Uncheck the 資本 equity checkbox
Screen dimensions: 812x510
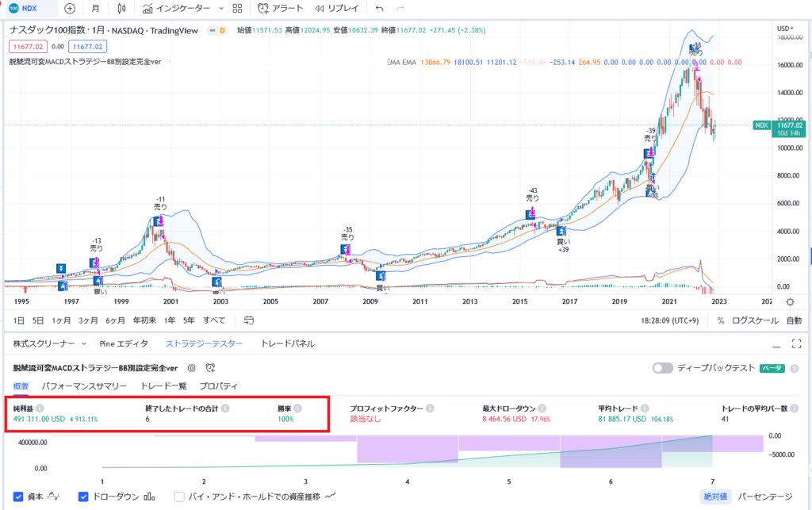[18, 497]
